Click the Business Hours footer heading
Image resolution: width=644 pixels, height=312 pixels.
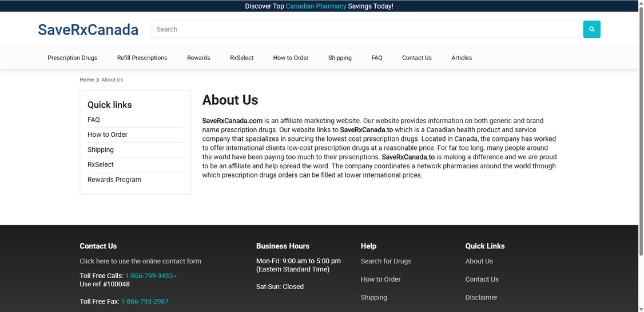[x=283, y=246]
